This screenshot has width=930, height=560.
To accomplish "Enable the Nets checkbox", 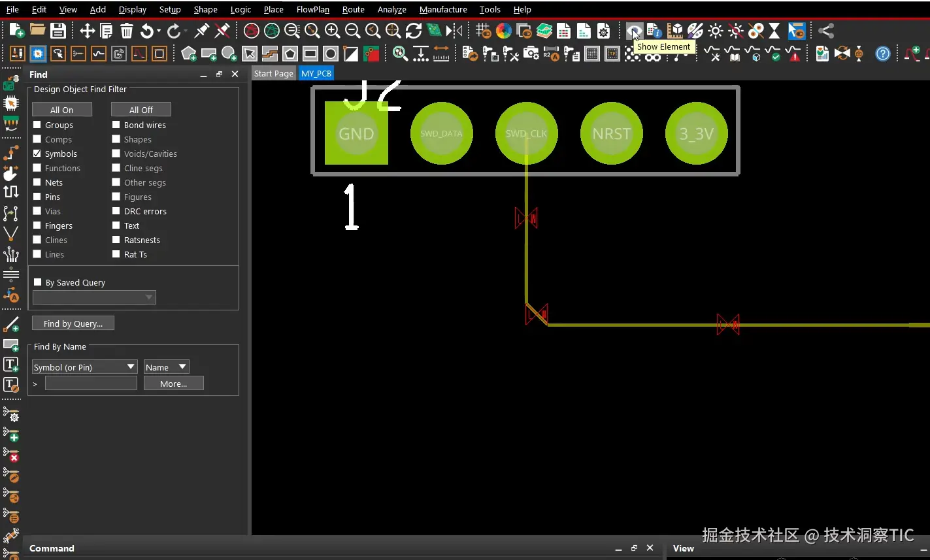I will pyautogui.click(x=37, y=182).
